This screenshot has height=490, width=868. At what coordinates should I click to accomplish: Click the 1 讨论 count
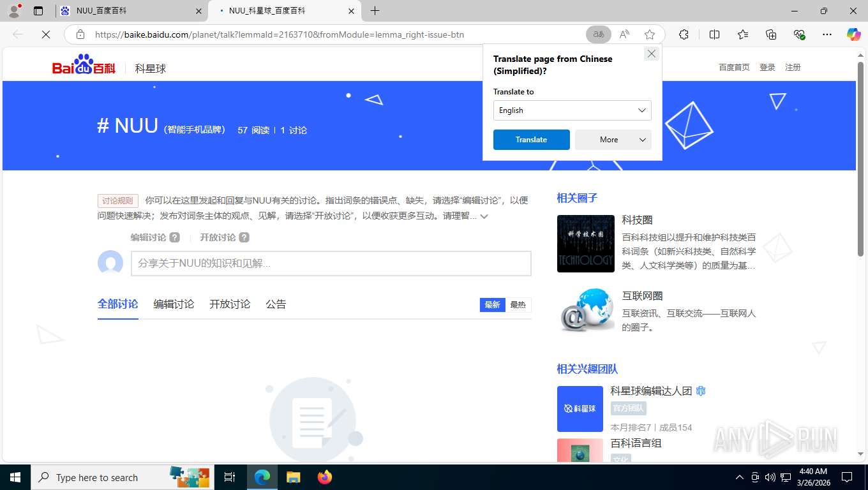point(294,130)
